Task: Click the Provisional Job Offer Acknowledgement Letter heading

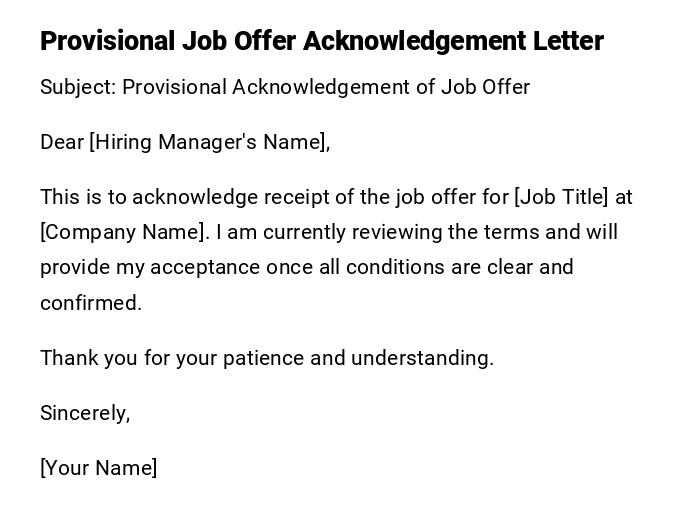Action: point(321,41)
